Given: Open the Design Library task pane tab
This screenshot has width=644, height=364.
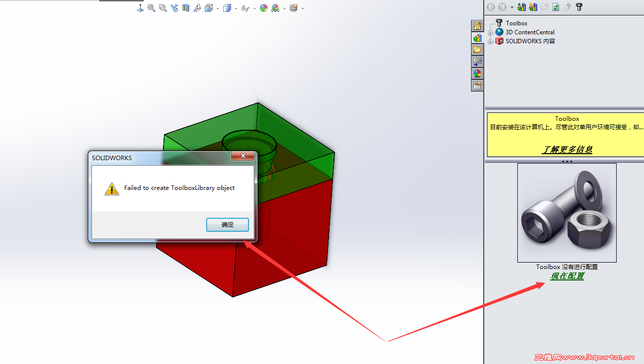Looking at the screenshot, I should pos(477,38).
